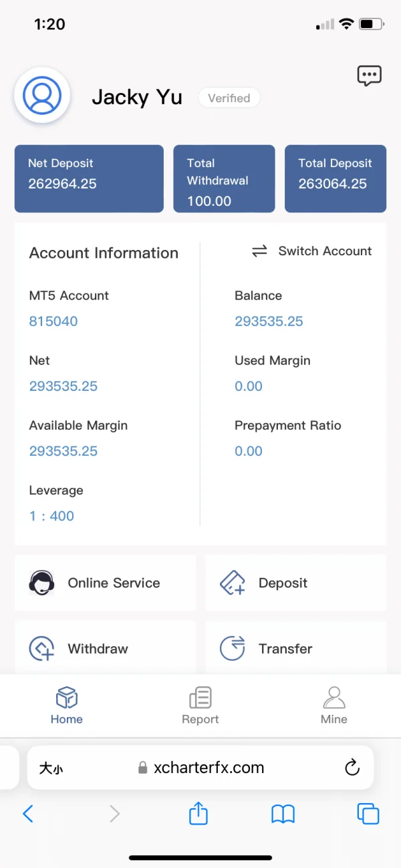401x868 pixels.
Task: Tap the Safari share icon
Action: tap(198, 813)
